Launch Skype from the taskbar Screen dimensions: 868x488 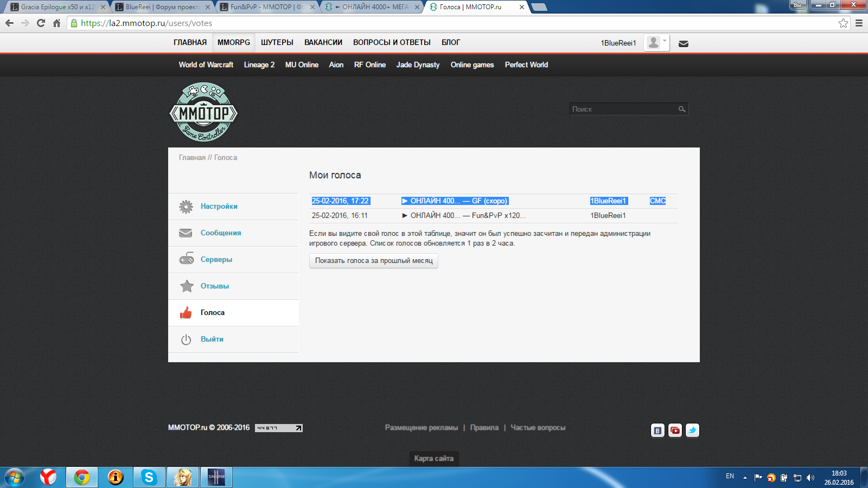click(x=149, y=477)
